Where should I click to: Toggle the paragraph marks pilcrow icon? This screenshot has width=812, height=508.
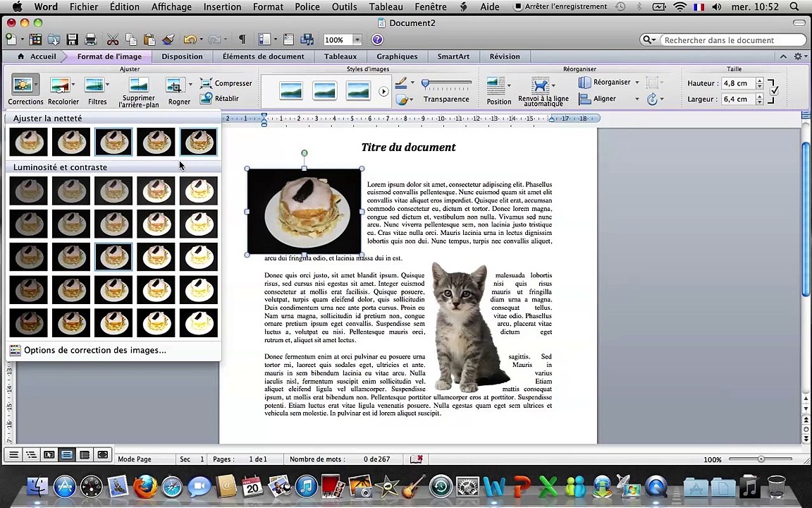tap(242, 40)
